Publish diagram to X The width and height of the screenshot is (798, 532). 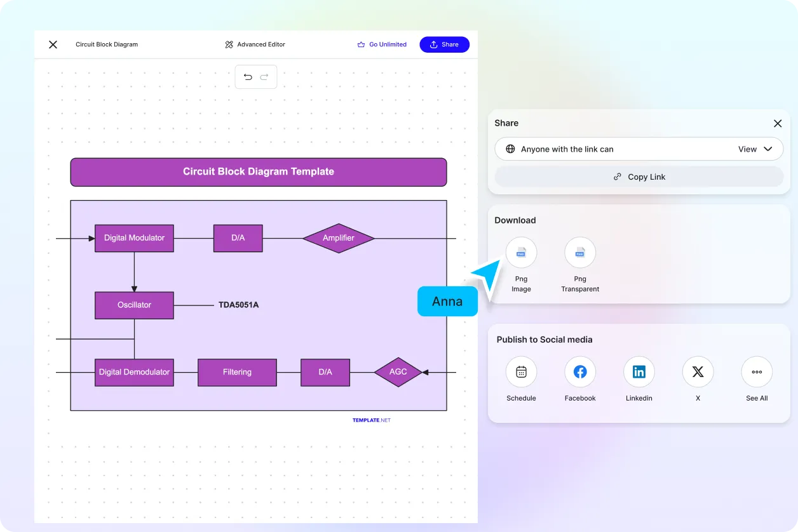coord(698,372)
